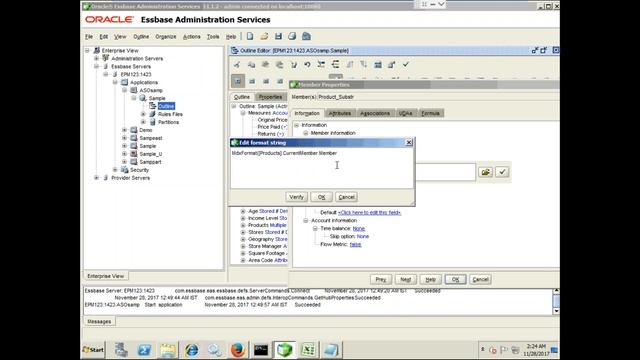The image size is (640, 360).
Task: Click the Help button in Member Properties
Action: pyautogui.click(x=431, y=280)
